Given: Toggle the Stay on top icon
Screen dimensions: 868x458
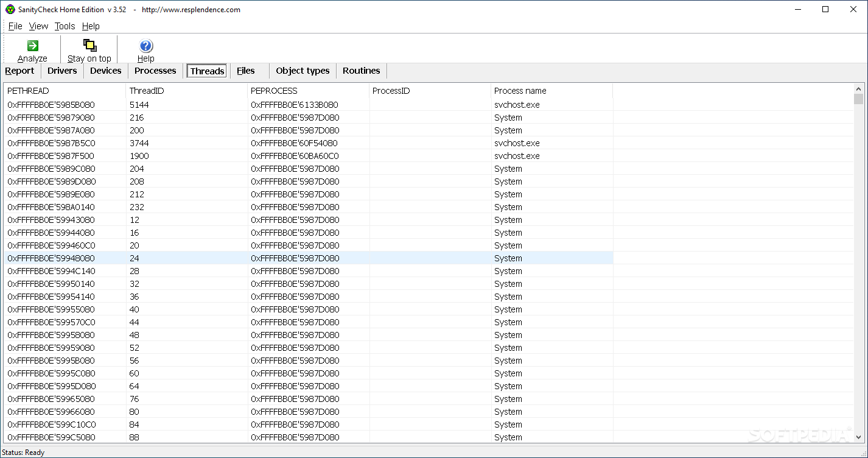Looking at the screenshot, I should (89, 46).
